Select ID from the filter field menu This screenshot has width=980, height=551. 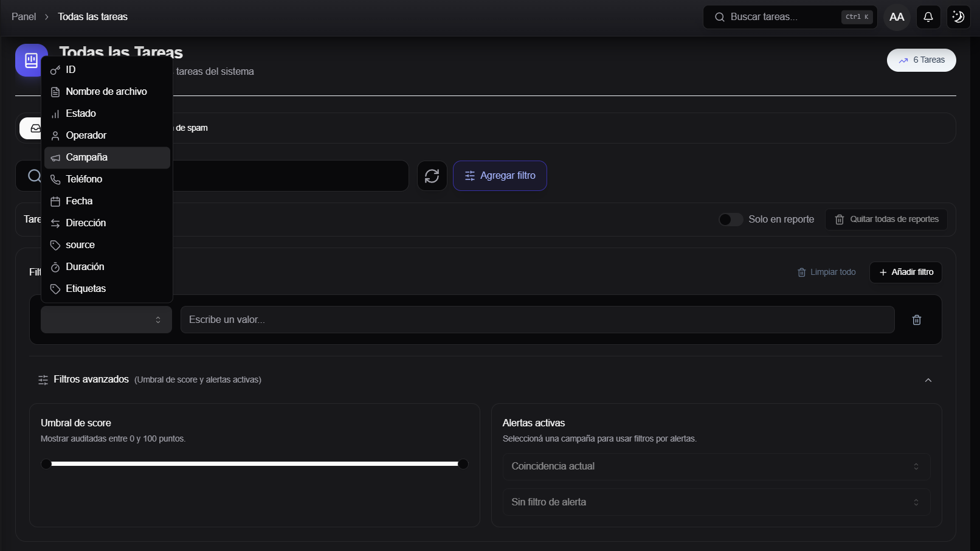(107, 70)
